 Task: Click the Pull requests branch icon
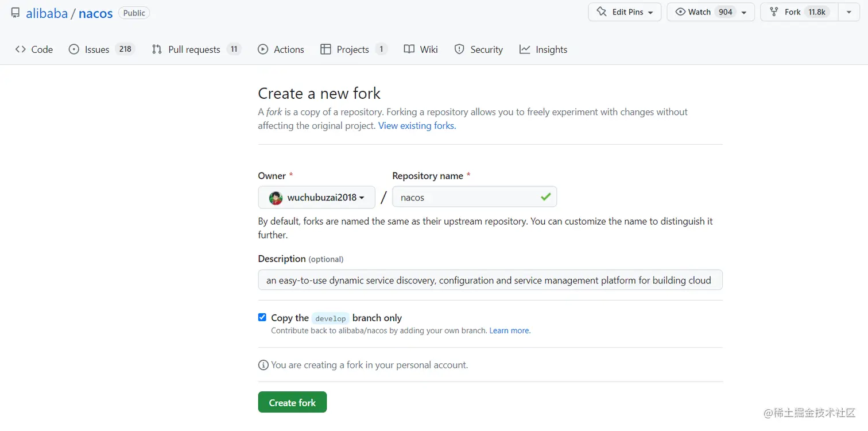(x=157, y=49)
